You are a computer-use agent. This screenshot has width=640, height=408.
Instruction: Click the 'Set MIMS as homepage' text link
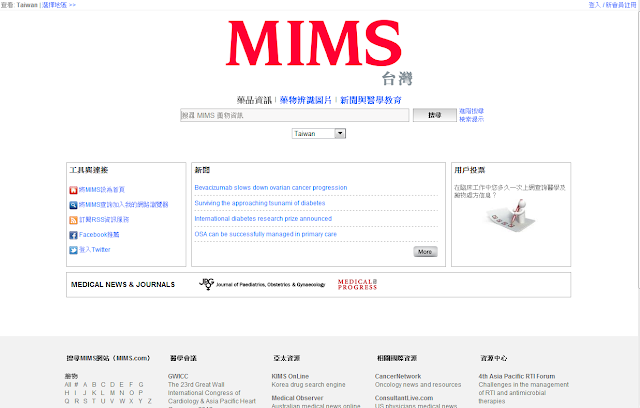click(102, 190)
